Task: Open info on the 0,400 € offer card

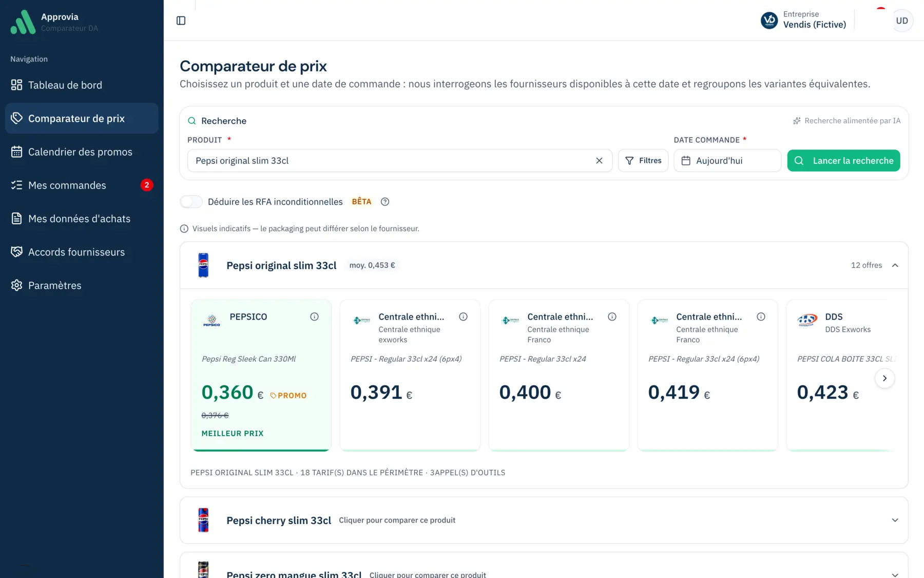Action: pyautogui.click(x=612, y=316)
